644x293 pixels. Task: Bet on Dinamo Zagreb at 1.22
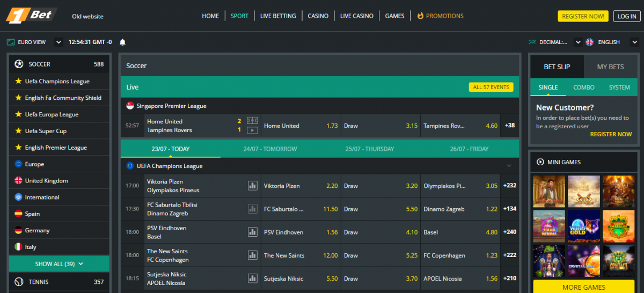point(460,209)
